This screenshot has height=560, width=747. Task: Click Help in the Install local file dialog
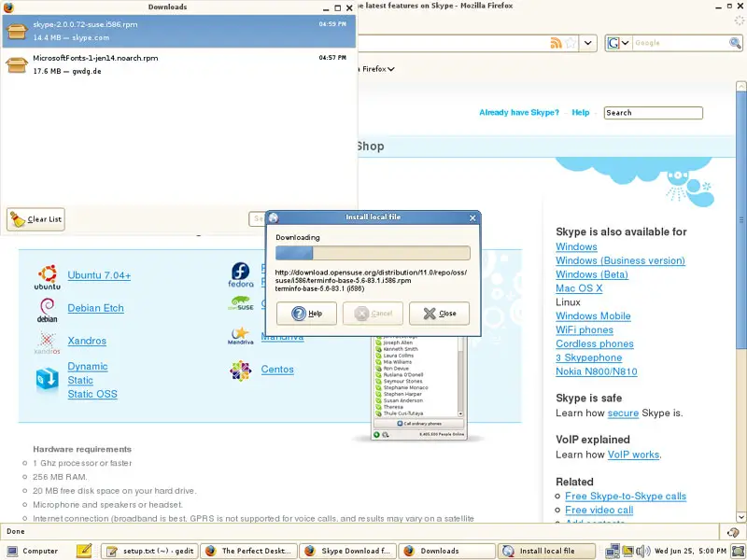pos(306,314)
